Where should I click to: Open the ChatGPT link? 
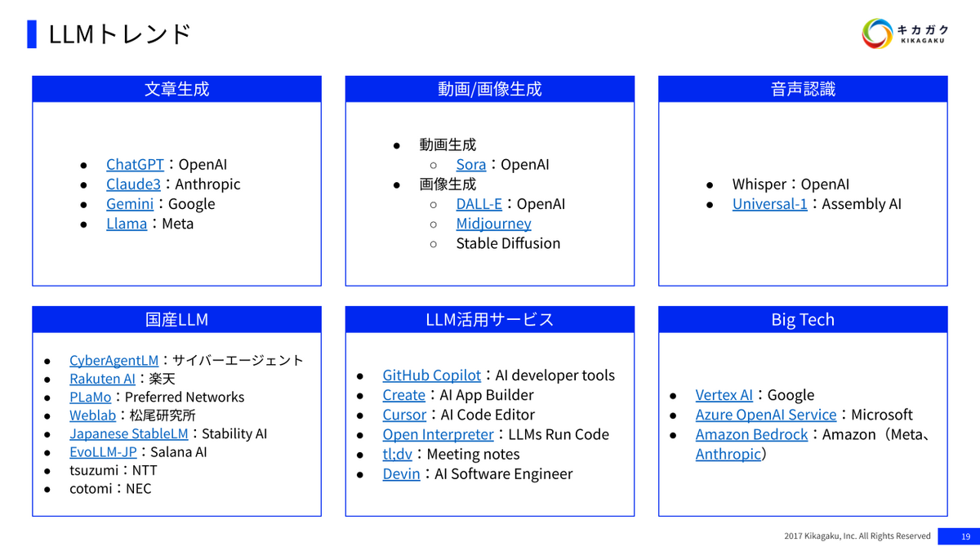click(135, 164)
